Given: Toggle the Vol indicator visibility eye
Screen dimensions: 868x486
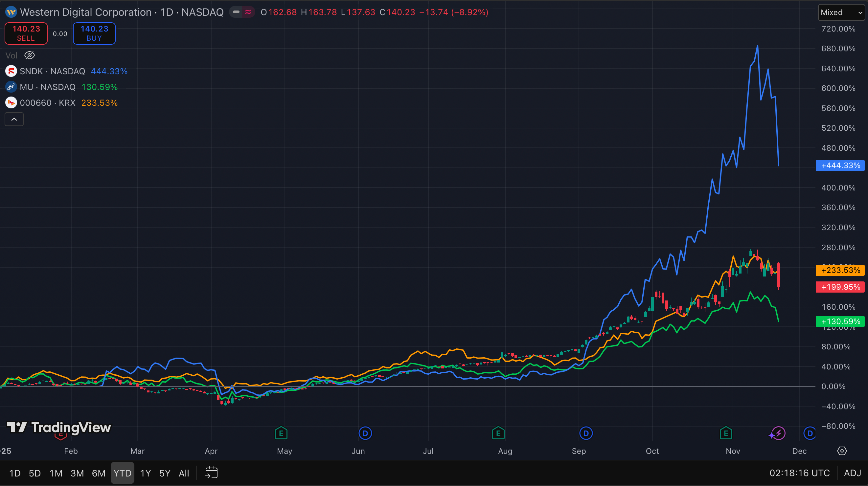Looking at the screenshot, I should point(30,55).
